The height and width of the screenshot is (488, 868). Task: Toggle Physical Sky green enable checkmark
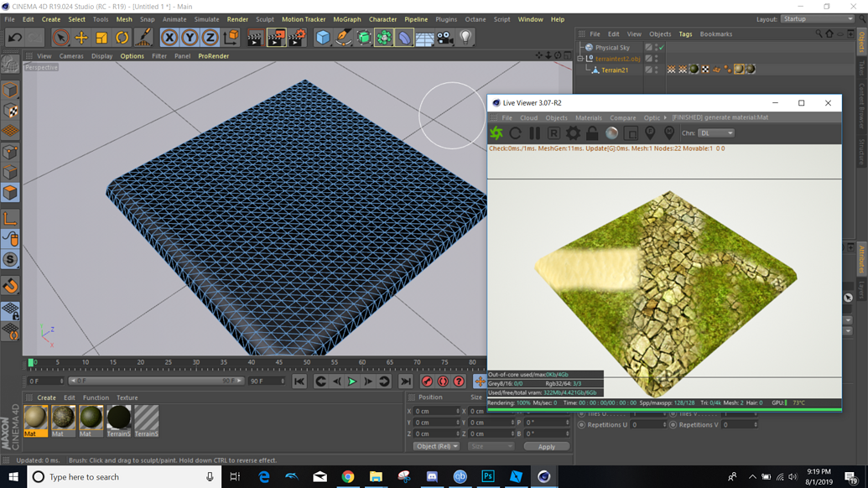click(x=662, y=48)
